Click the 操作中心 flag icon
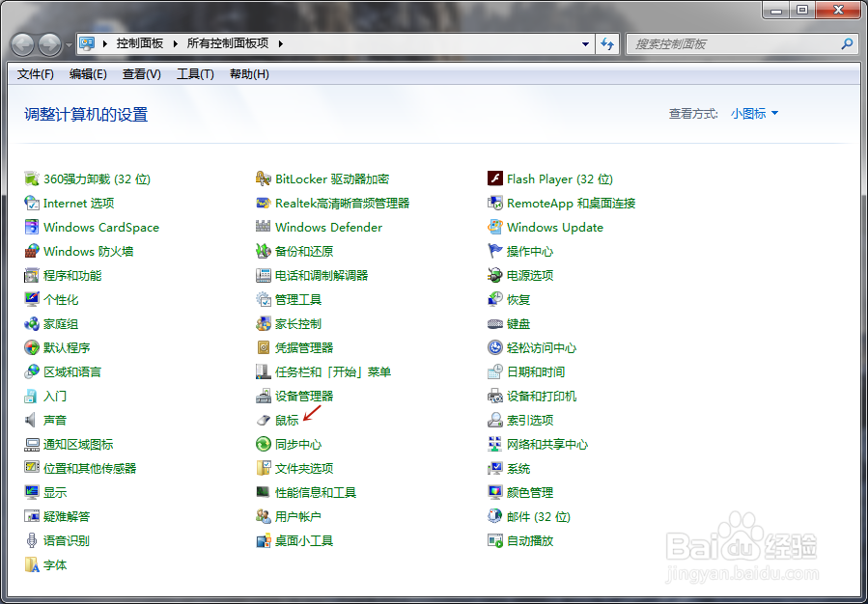The height and width of the screenshot is (604, 868). [x=495, y=251]
